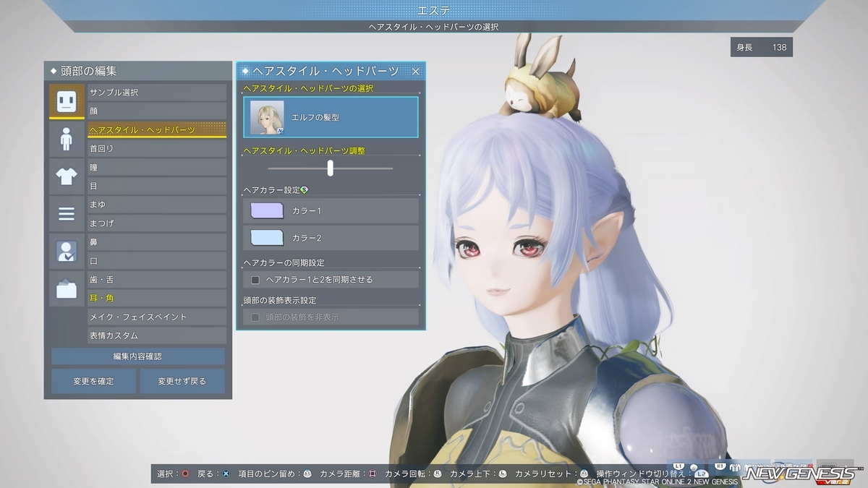Click the 戻る cross button hint
Viewport: 868px width, 488px height.
click(x=213, y=474)
